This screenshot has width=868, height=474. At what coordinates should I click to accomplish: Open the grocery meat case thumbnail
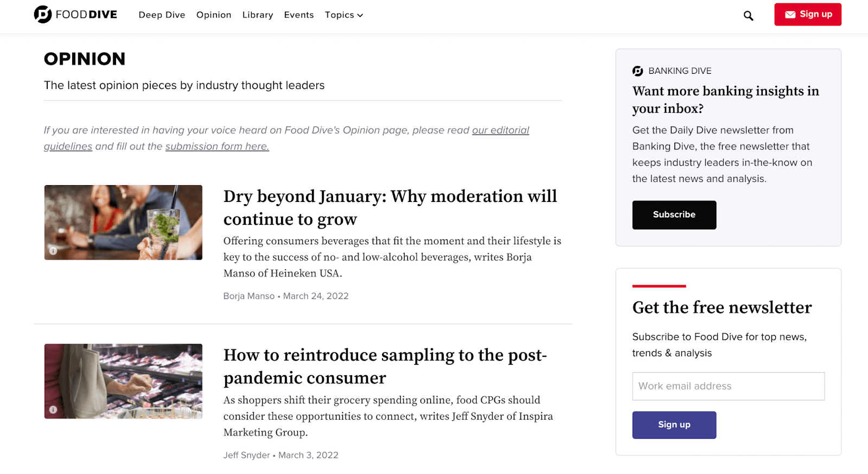(x=123, y=381)
